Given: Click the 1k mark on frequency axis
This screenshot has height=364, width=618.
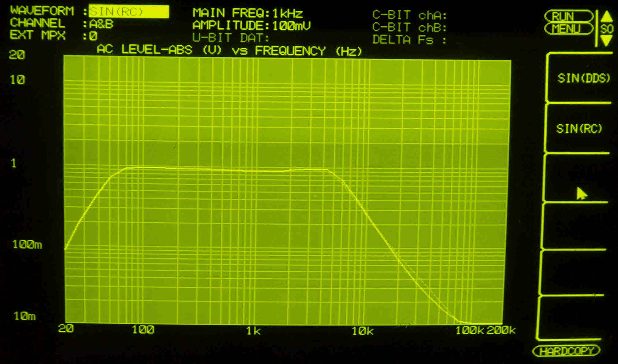Looking at the screenshot, I should click(x=253, y=331).
